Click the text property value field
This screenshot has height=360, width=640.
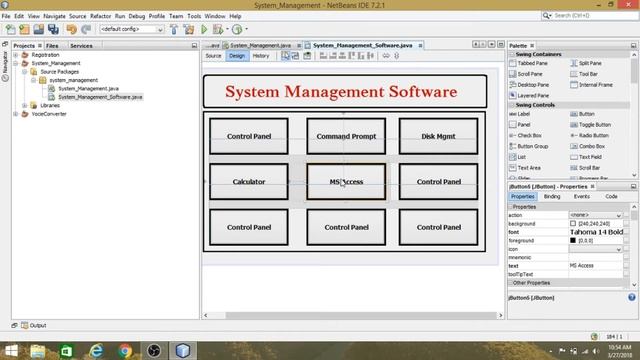(596, 266)
